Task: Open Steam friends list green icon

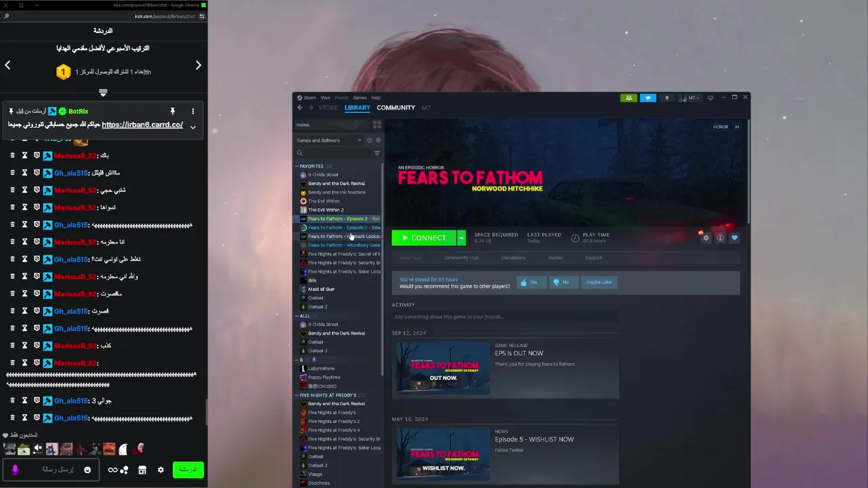Action: pos(629,98)
